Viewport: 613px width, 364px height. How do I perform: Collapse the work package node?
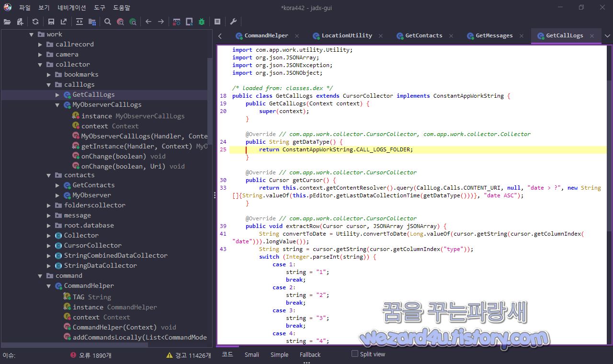coord(32,34)
